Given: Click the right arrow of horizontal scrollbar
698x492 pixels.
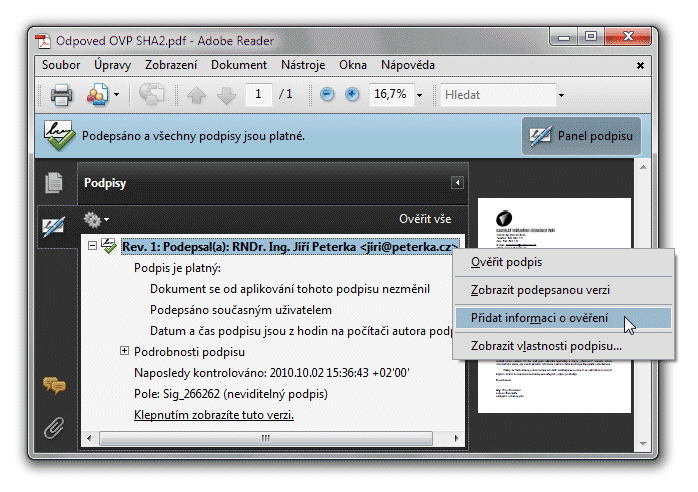Looking at the screenshot, I should 456,438.
